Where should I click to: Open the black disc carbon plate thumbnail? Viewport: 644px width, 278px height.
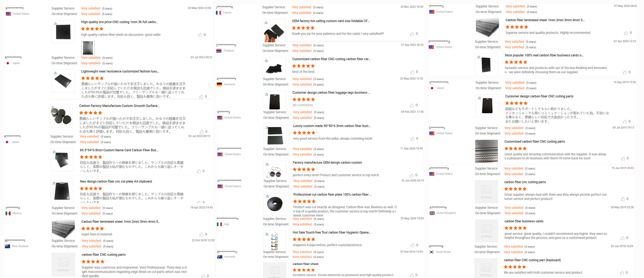[x=275, y=204]
